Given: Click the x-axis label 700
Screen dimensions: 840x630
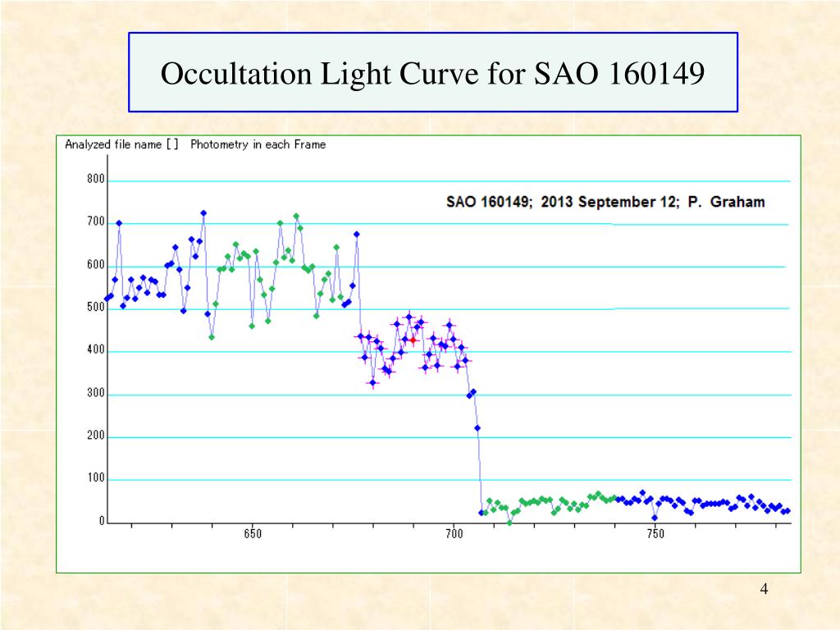Looking at the screenshot, I should (x=454, y=534).
